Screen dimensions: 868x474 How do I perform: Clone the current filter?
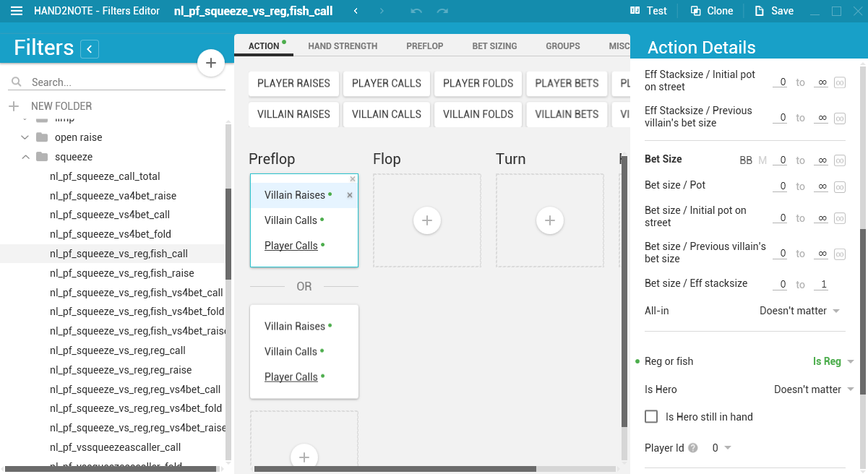tap(712, 11)
